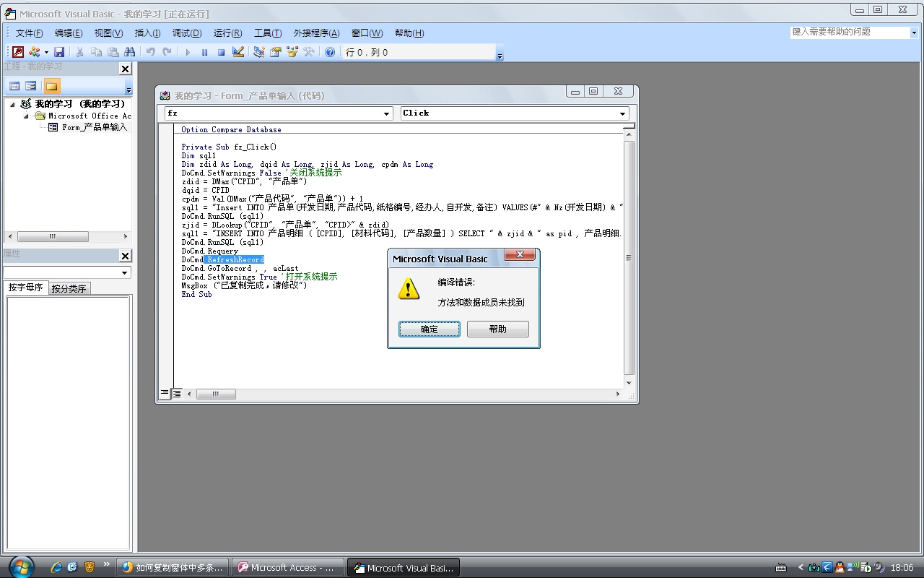The image size is (924, 578).
Task: Click the help question input box
Action: click(849, 32)
